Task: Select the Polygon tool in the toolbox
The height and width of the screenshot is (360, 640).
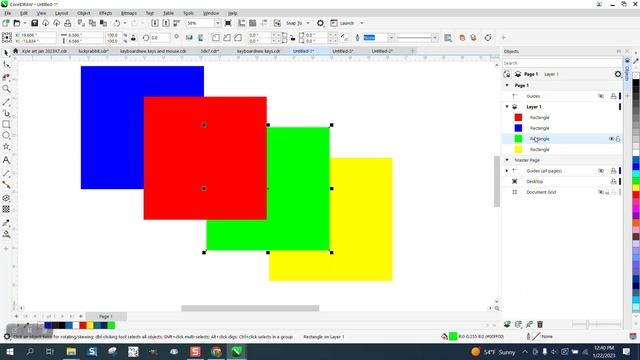Action: coord(6,147)
